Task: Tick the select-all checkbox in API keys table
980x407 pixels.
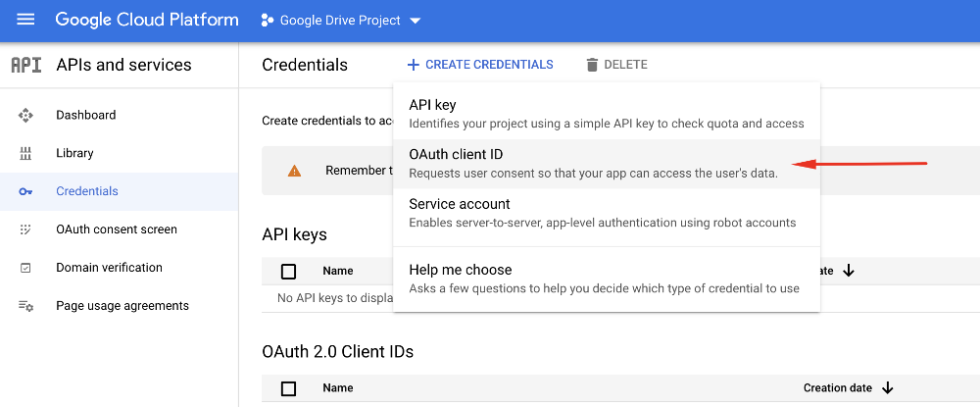Action: point(289,272)
